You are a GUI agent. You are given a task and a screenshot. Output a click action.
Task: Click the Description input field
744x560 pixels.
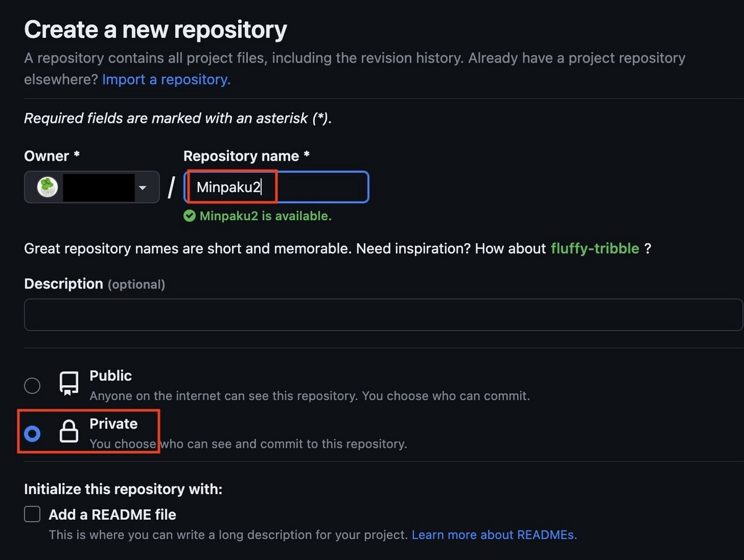tap(383, 314)
